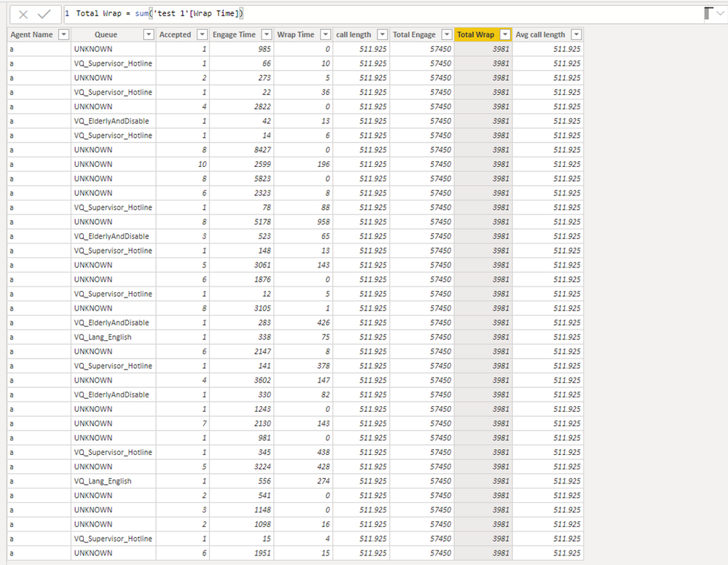Viewport: 728px width, 565px height.
Task: Click Engage Time cell 3602
Action: [241, 380]
